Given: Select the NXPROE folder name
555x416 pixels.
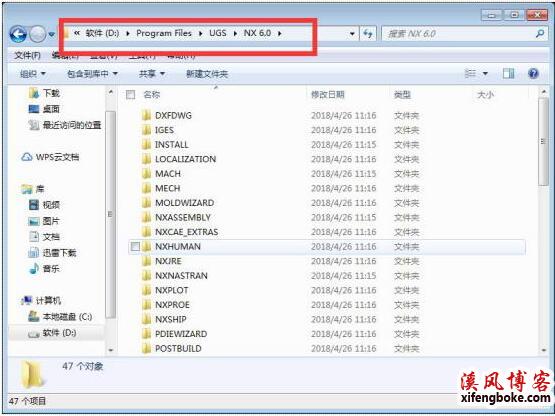Looking at the screenshot, I should (x=172, y=304).
